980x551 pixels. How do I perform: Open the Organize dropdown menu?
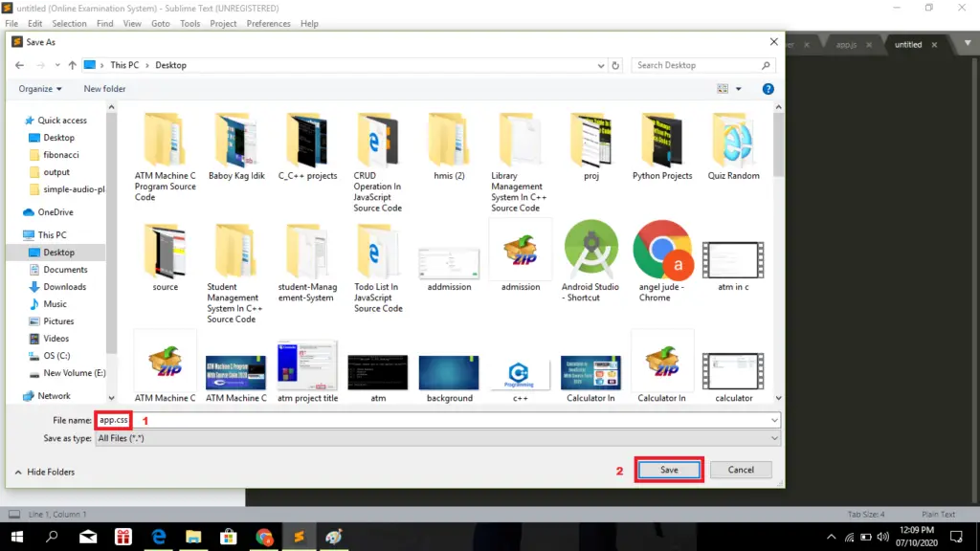point(40,89)
